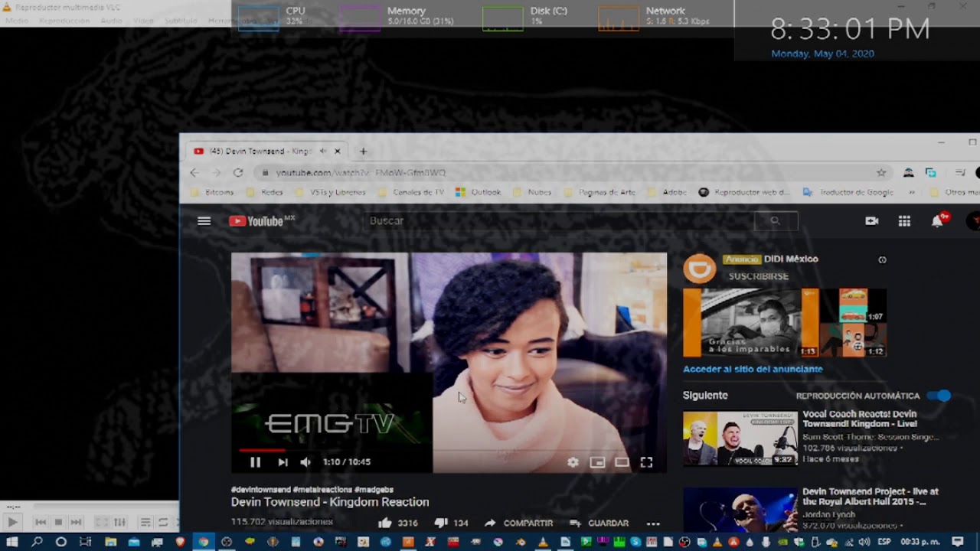Show VLC extended settings sliders
980x551 pixels.
(x=120, y=523)
